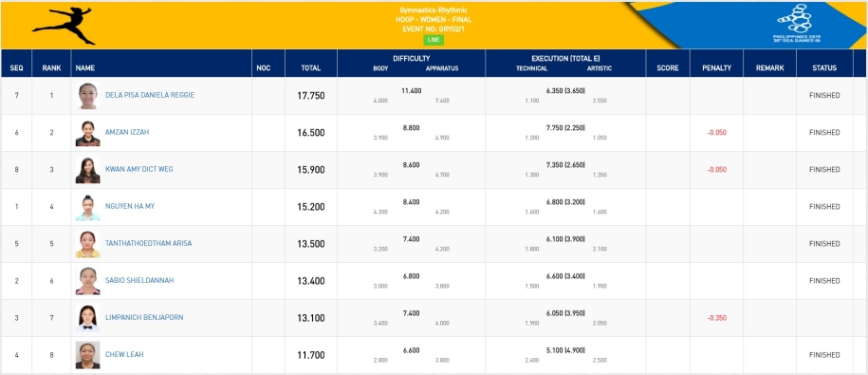This screenshot has width=868, height=375.
Task: Click Tanthathoedtham Arisa's photo thumbnail
Action: click(x=87, y=244)
